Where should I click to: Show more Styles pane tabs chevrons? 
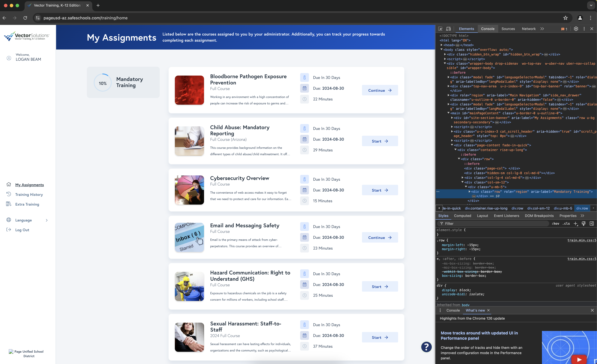[x=582, y=216]
